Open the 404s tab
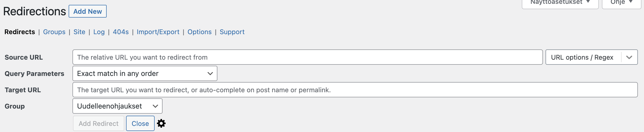This screenshot has width=644, height=132. tap(121, 32)
